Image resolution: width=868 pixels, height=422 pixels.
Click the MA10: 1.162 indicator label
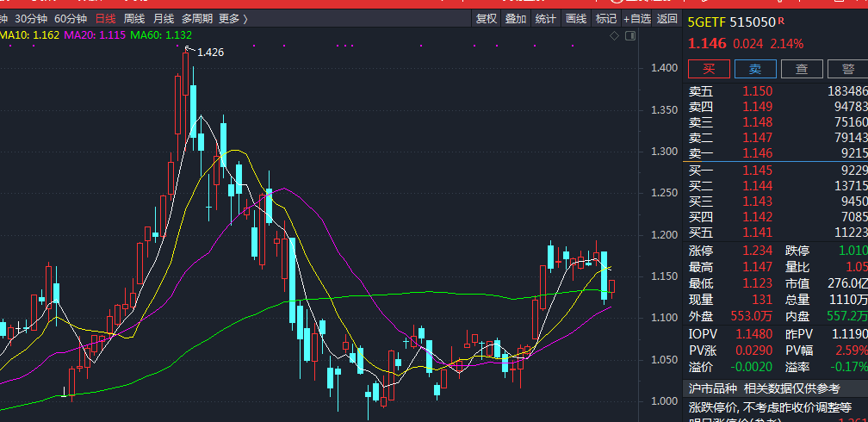click(x=29, y=35)
